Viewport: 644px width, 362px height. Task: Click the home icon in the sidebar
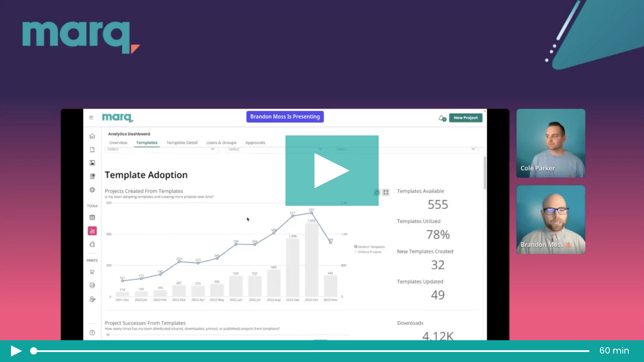pyautogui.click(x=92, y=136)
